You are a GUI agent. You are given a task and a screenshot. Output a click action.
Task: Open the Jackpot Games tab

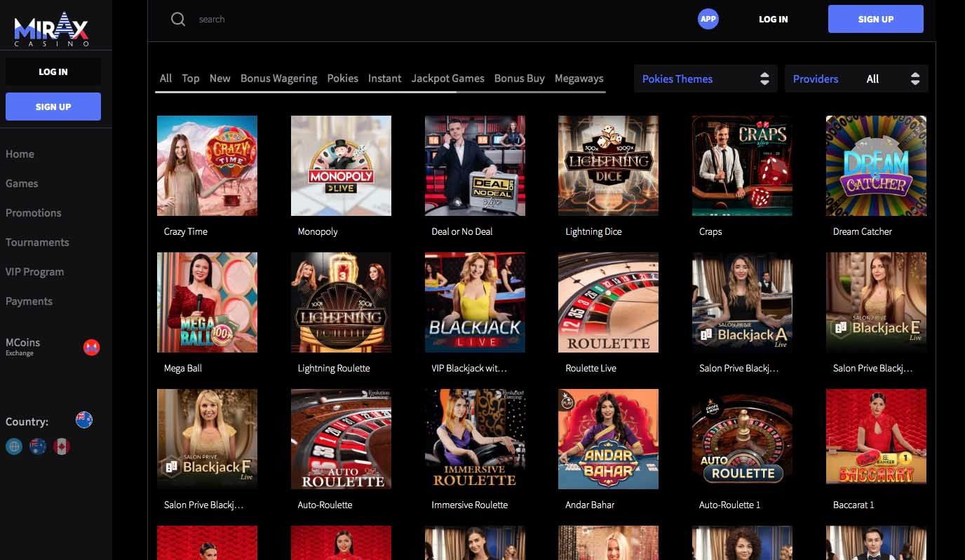point(447,78)
